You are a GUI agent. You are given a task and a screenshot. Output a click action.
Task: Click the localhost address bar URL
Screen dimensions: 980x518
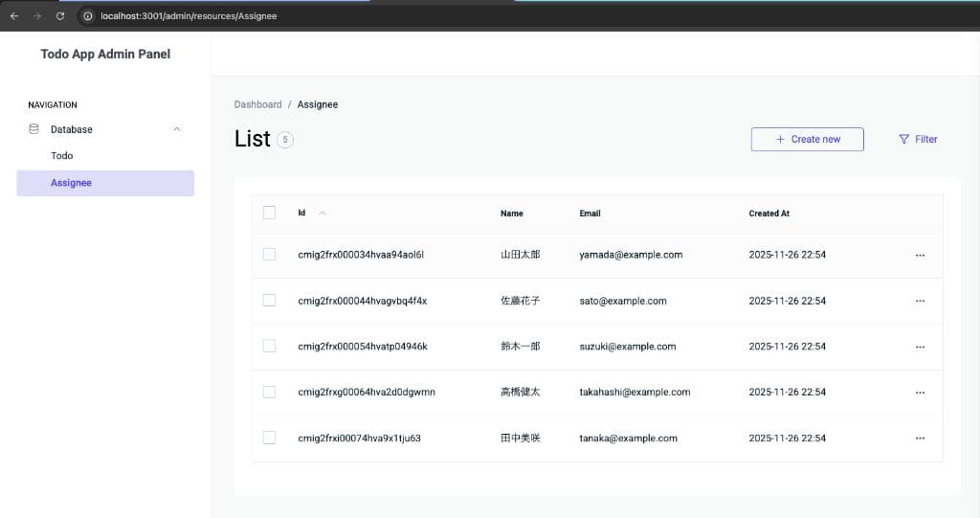189,16
